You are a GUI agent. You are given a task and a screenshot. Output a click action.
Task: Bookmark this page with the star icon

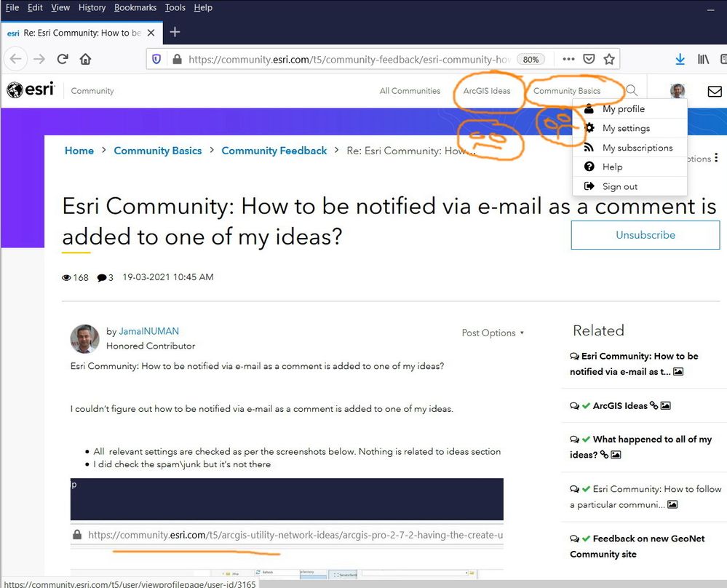coord(609,59)
